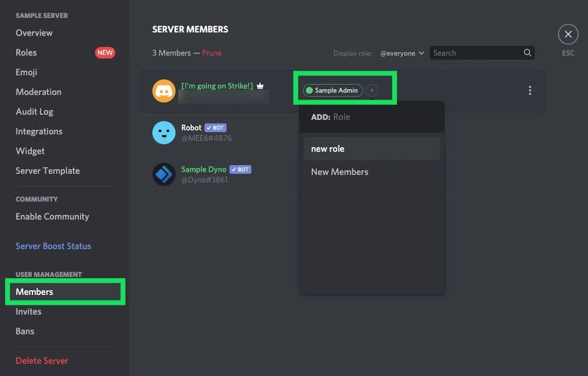Image resolution: width=588 pixels, height=376 pixels.
Task: Click the Sample Admin role tag
Action: coord(333,90)
